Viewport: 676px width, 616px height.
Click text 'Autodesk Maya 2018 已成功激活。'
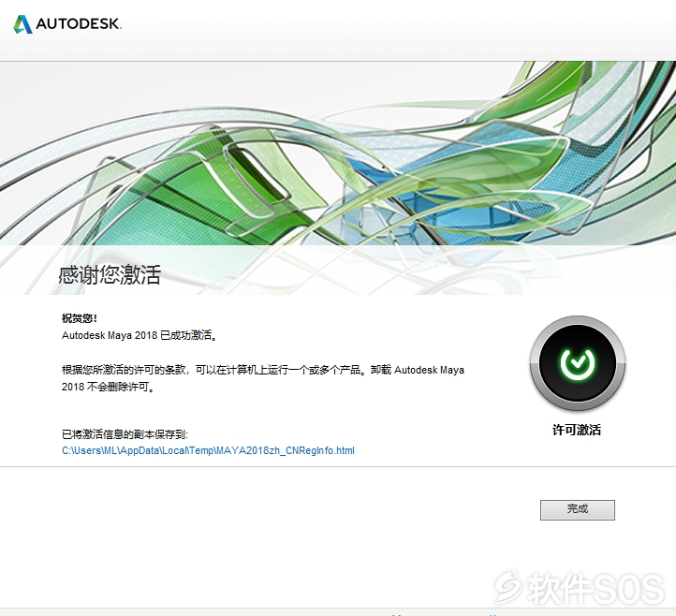click(140, 335)
